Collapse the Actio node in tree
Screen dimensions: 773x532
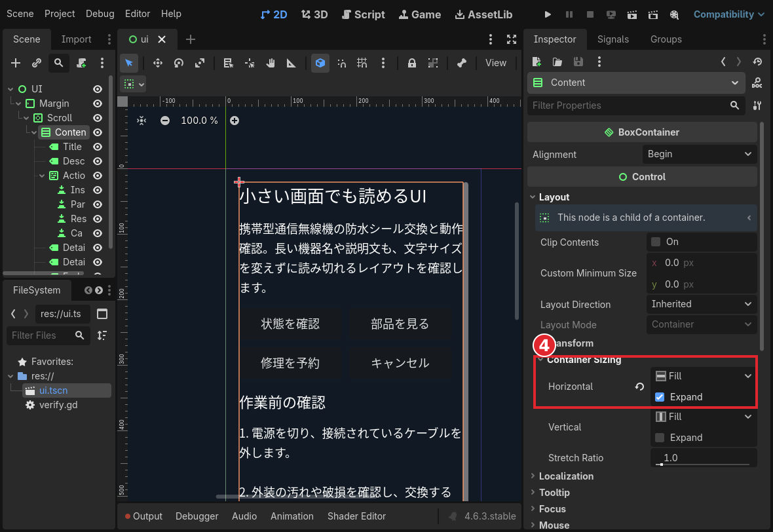(42, 176)
